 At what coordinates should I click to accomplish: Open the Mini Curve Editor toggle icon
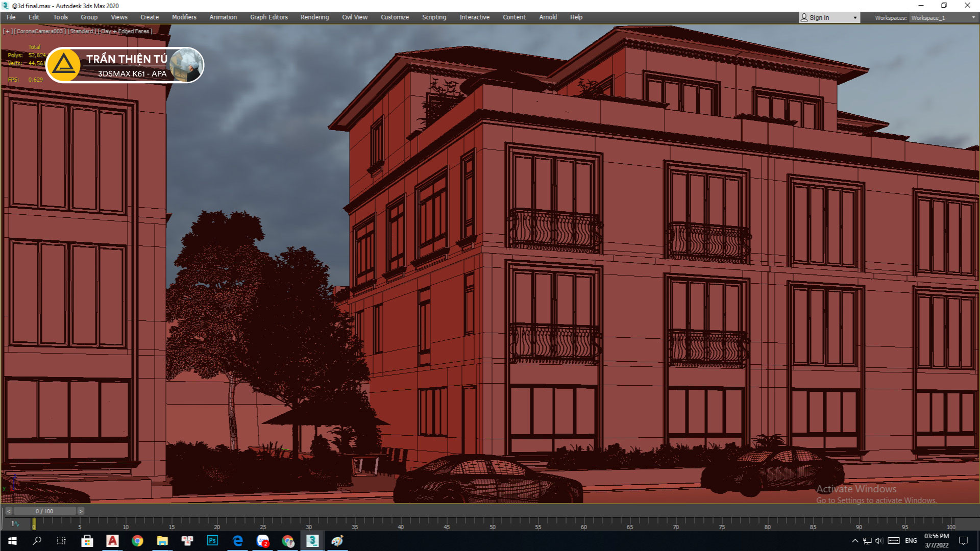(x=15, y=523)
